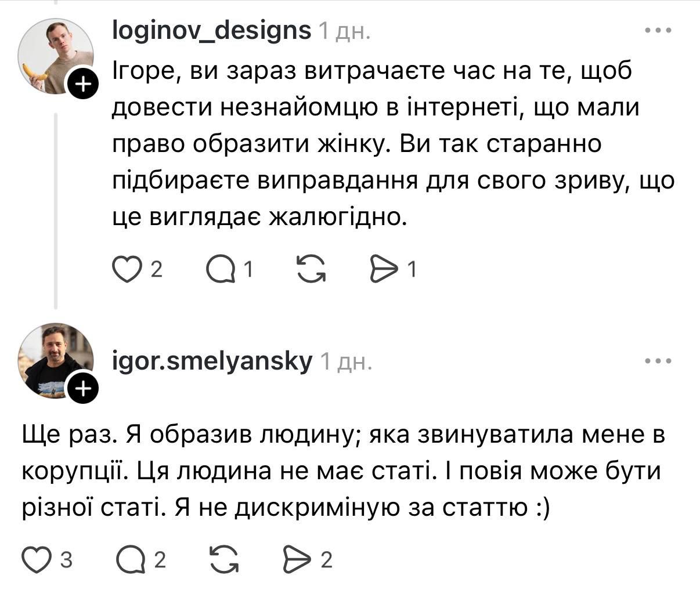
Task: Like the loginov_designs comment
Action: (127, 270)
